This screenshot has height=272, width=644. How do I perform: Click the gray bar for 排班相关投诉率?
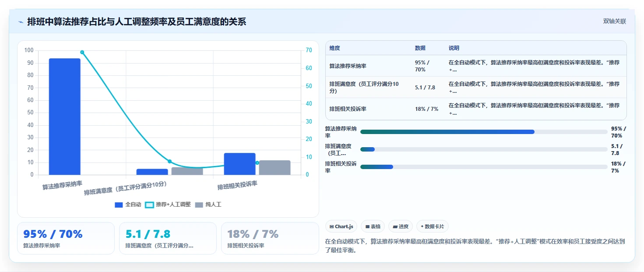click(274, 168)
